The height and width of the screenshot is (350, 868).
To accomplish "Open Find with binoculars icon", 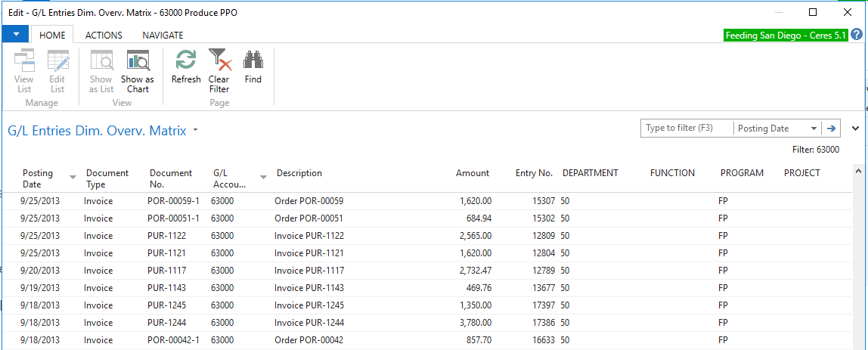I will 253,60.
